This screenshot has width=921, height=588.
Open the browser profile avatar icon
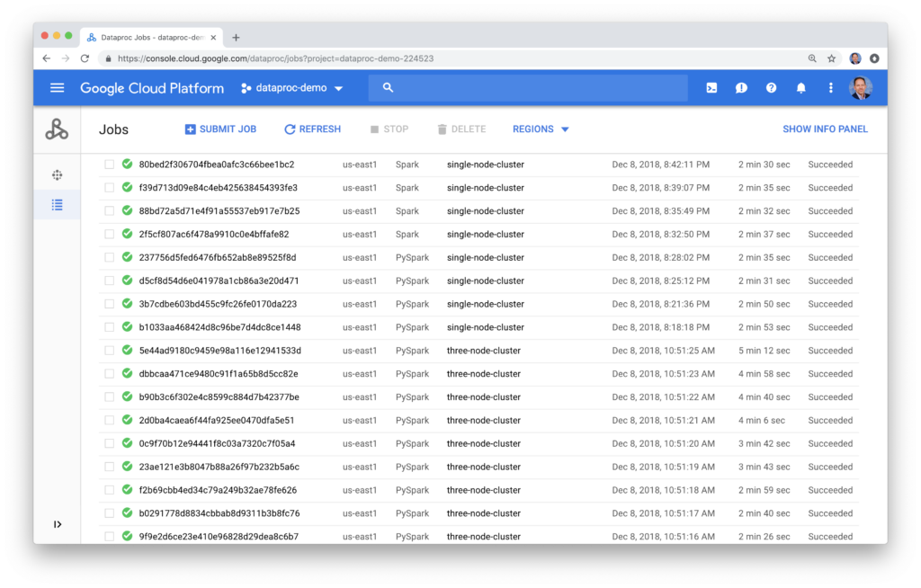point(855,58)
